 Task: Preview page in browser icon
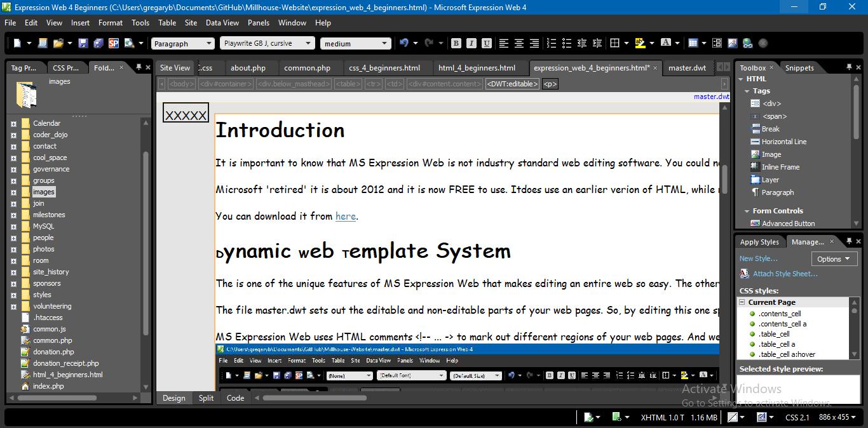pos(130,43)
